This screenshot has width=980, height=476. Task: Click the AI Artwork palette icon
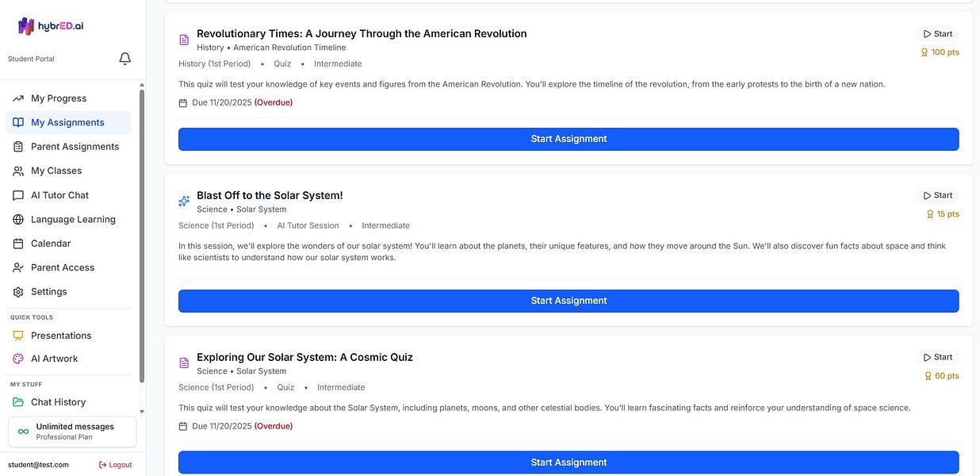pyautogui.click(x=18, y=359)
